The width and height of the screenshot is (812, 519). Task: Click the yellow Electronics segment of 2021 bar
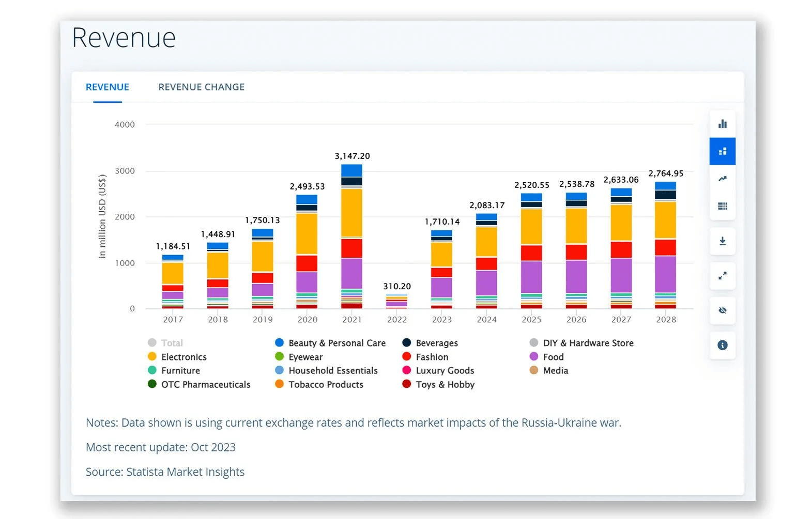point(351,213)
